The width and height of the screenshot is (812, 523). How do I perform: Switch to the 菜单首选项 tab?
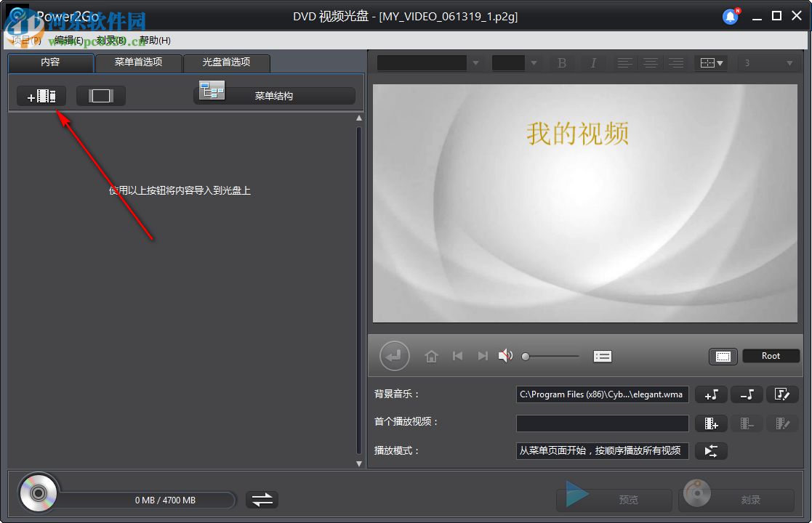coord(138,63)
